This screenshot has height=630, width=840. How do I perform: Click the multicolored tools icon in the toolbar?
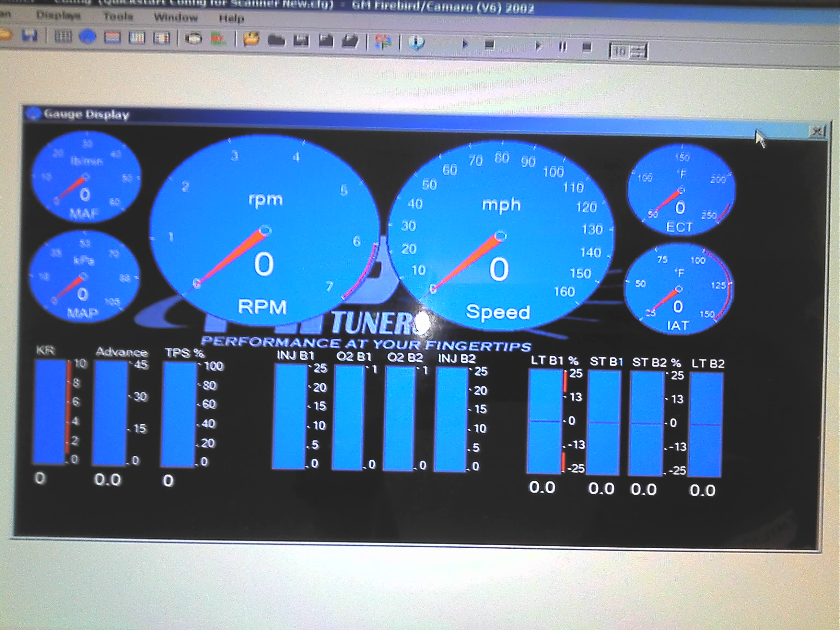pos(383,41)
